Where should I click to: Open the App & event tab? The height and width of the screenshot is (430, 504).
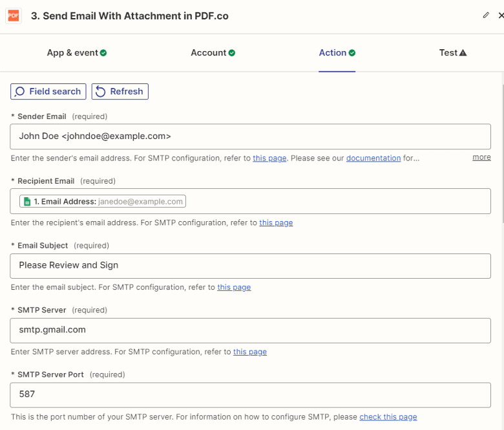tap(72, 53)
